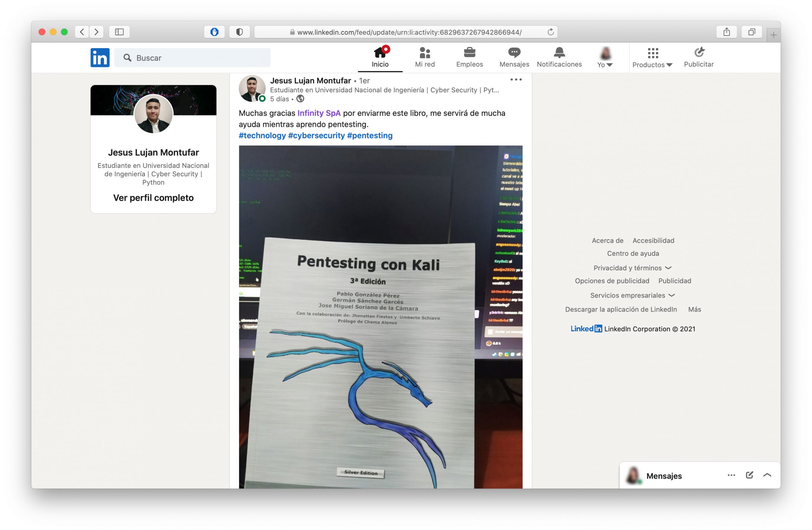Expand the Productos grid menu
The image size is (812, 530).
tap(652, 57)
